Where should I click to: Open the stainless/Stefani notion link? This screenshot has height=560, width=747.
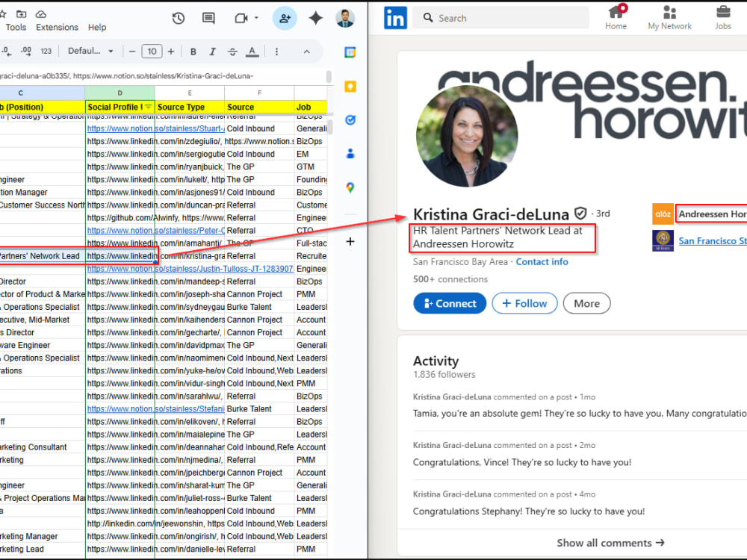[155, 408]
